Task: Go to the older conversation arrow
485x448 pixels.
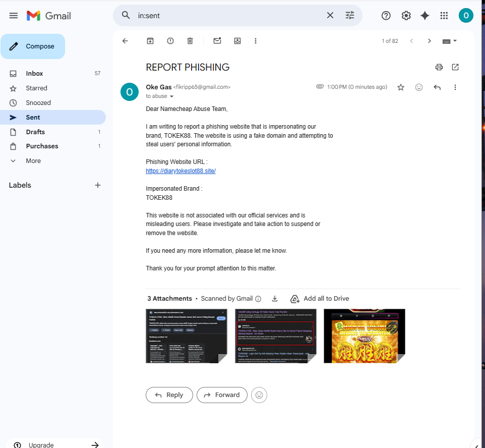Action: coord(429,41)
